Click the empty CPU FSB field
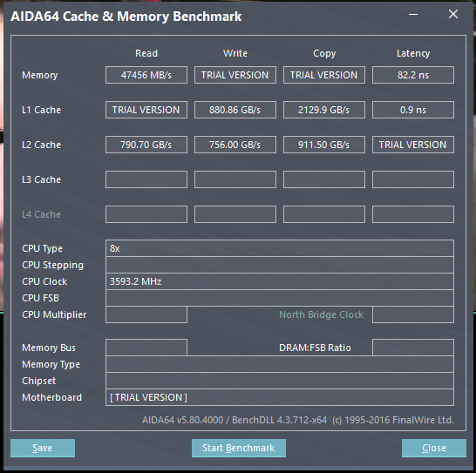This screenshot has width=476, height=473. tap(280, 298)
